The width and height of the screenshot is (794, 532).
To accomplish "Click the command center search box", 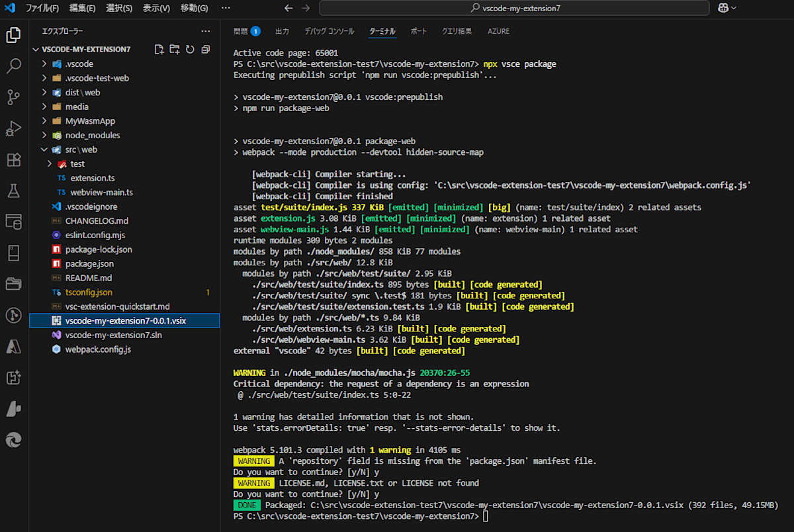I will point(515,8).
